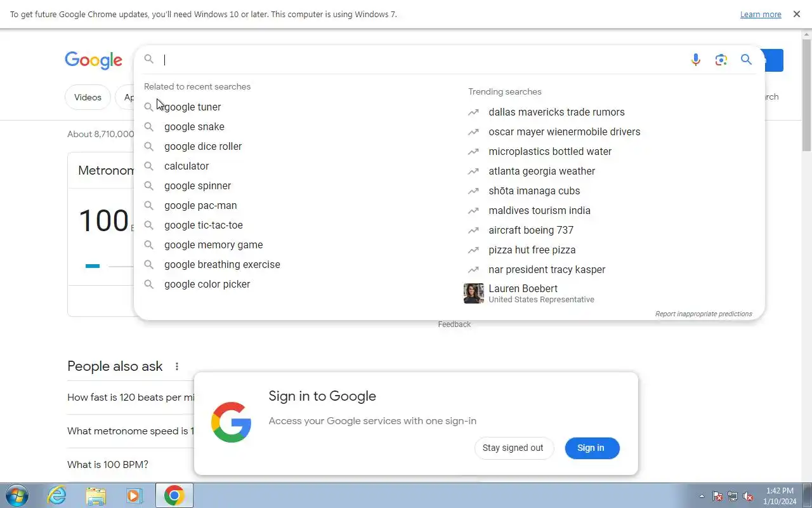Select the Lauren Boebert trending name

point(523,288)
